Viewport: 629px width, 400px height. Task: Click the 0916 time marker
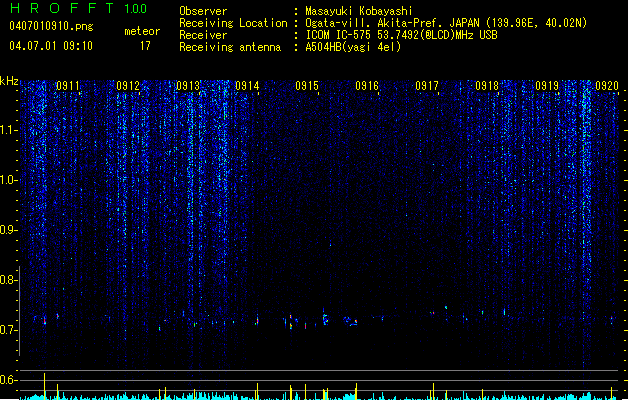pos(367,86)
